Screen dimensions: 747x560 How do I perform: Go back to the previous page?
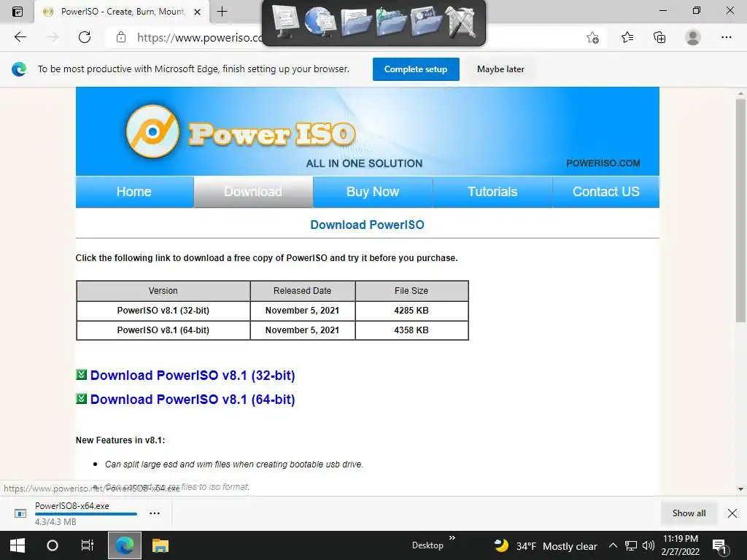(20, 37)
